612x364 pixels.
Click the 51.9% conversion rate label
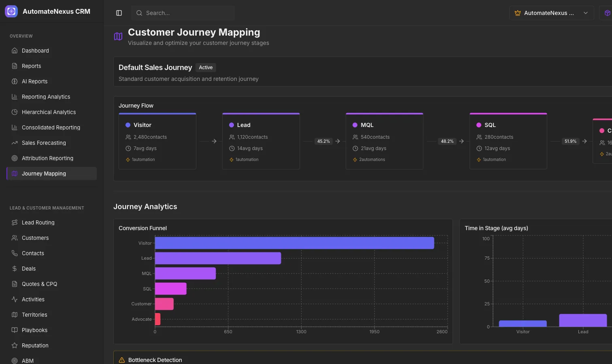(571, 141)
